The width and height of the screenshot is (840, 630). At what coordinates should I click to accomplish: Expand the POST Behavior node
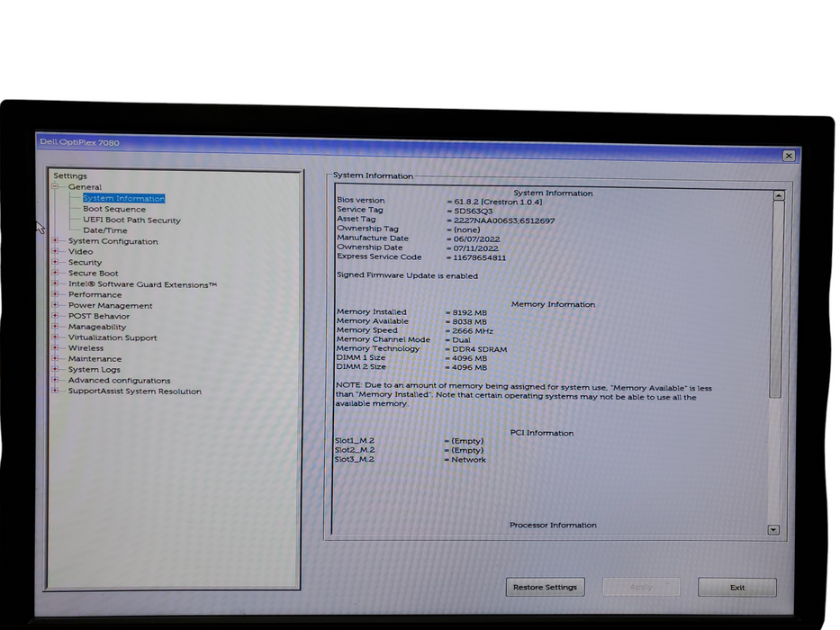click(x=55, y=316)
